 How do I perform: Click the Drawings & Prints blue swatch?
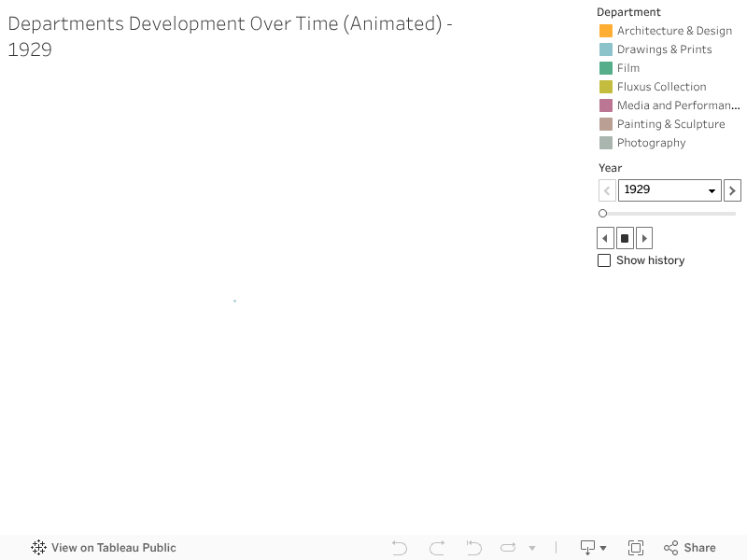point(605,49)
